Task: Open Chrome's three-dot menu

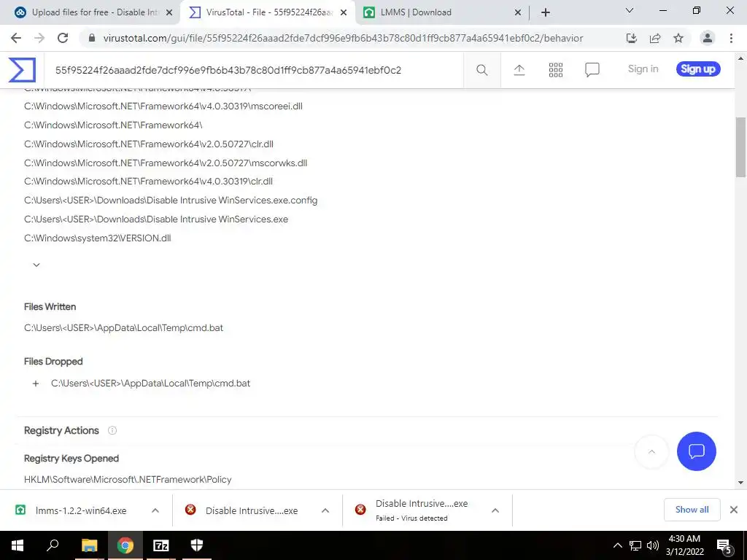Action: [731, 38]
